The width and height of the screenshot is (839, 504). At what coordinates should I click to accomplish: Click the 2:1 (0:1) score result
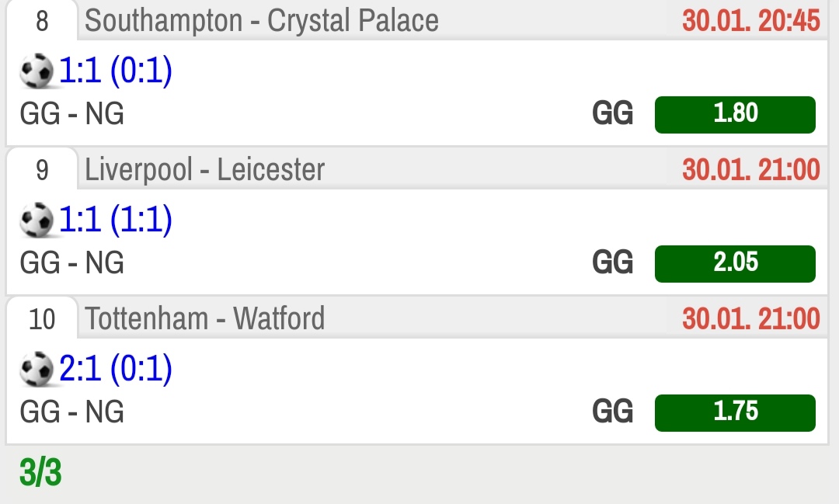click(116, 369)
